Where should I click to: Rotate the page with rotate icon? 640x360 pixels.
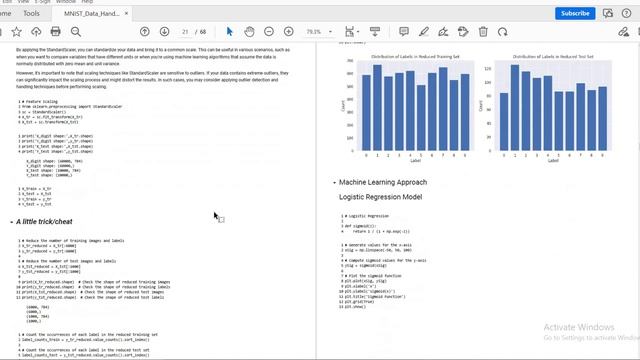tap(502, 31)
